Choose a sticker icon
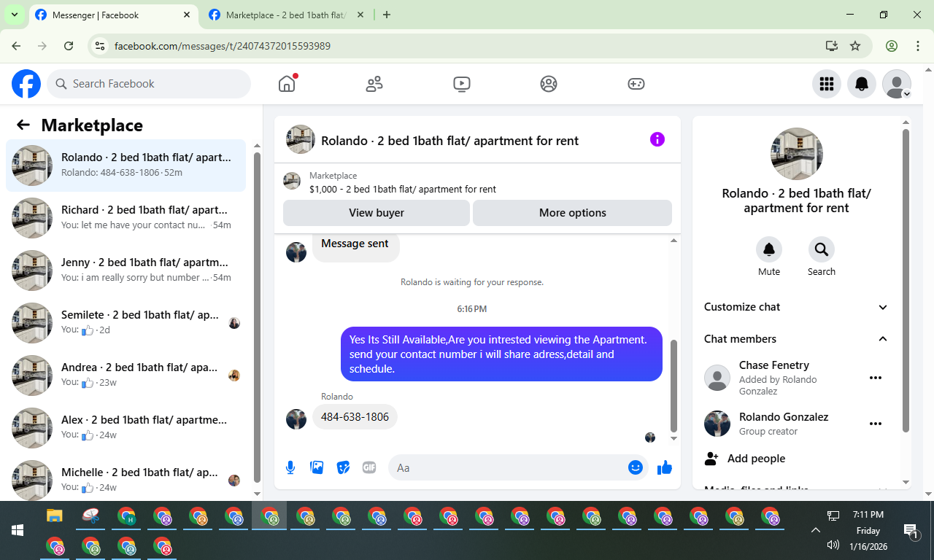Image resolution: width=934 pixels, height=560 pixels. (343, 467)
